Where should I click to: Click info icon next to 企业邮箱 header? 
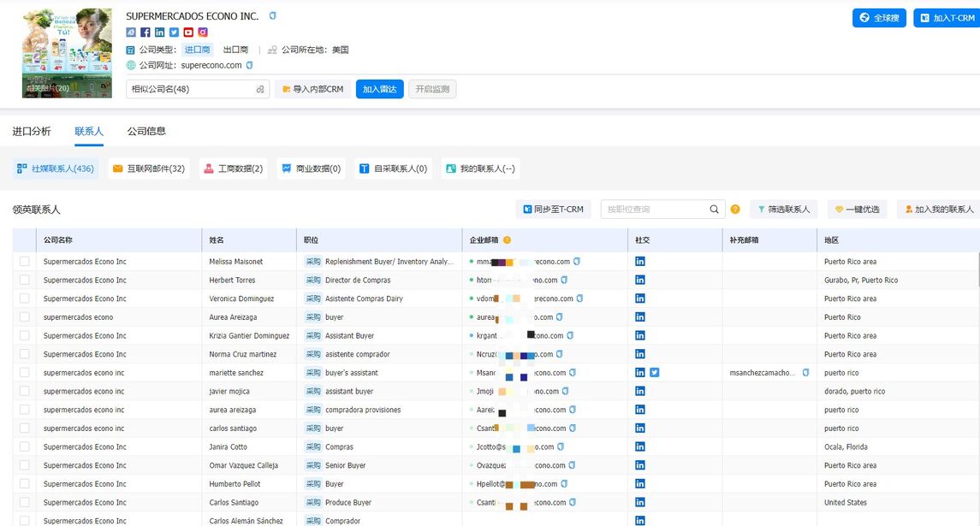[507, 239]
